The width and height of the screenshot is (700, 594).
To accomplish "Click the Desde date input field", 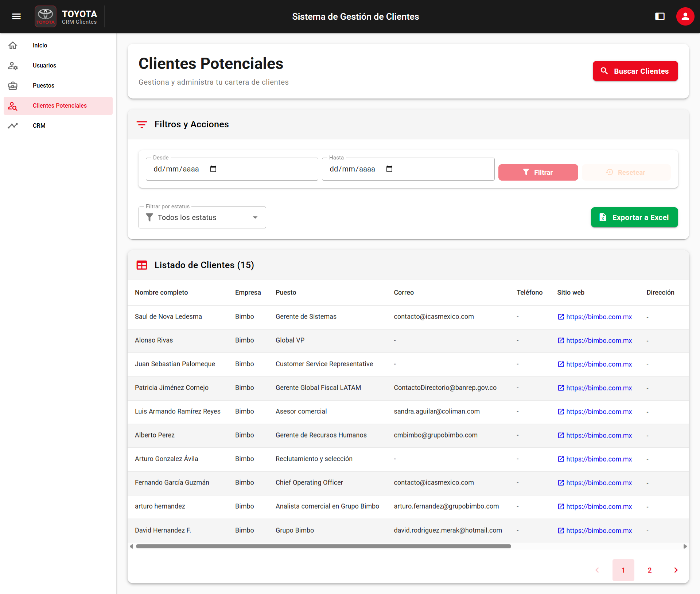I will point(176,169).
